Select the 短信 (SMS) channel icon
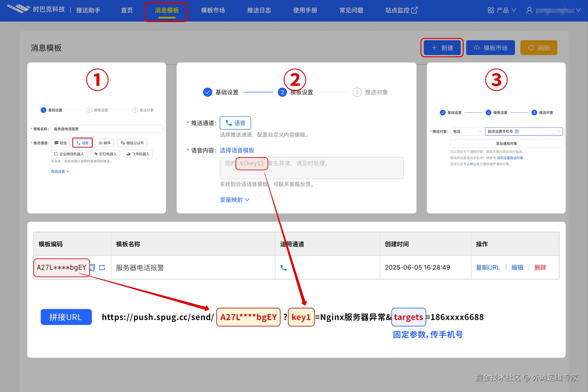588x392 pixels. pos(60,143)
